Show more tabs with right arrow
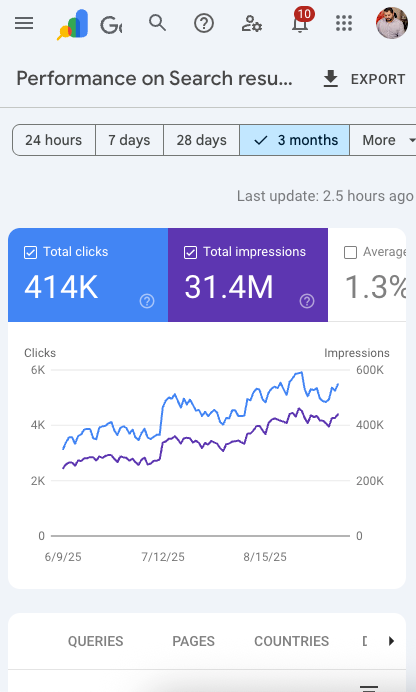This screenshot has height=692, width=416. 391,641
